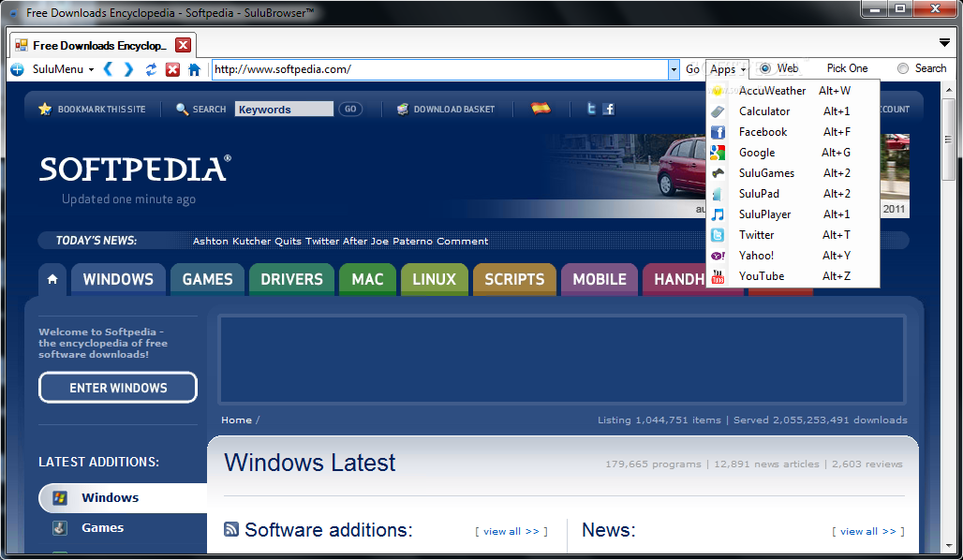963x560 pixels.
Task: Click the vertical scrollbar up arrow
Action: coord(949,90)
